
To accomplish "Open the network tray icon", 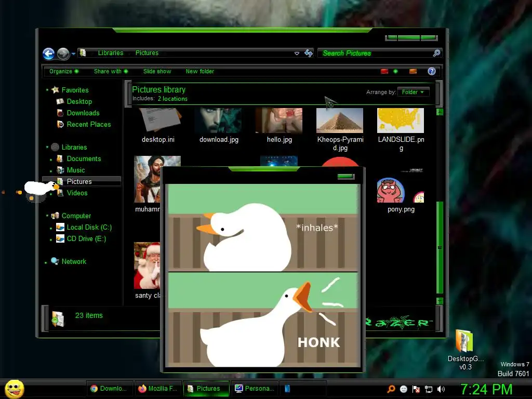I will (x=429, y=390).
